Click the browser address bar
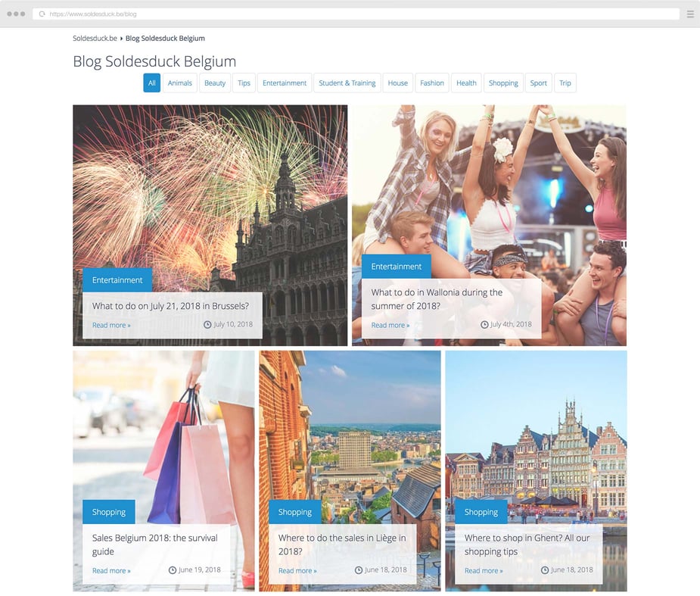The height and width of the screenshot is (596, 700). click(356, 14)
